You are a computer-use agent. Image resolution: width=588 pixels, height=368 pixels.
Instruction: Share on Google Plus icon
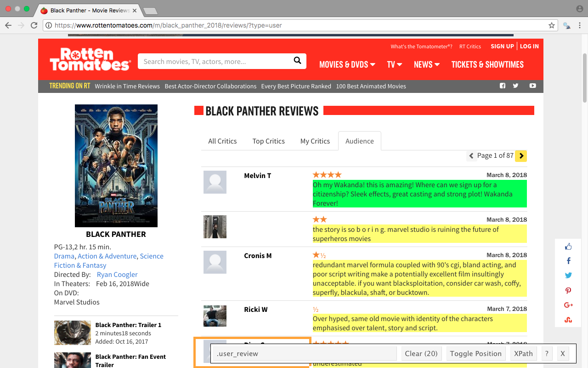[568, 305]
